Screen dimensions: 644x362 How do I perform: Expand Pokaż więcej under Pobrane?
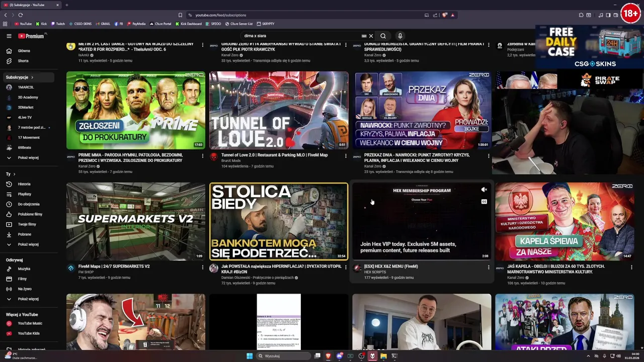tap(28, 244)
